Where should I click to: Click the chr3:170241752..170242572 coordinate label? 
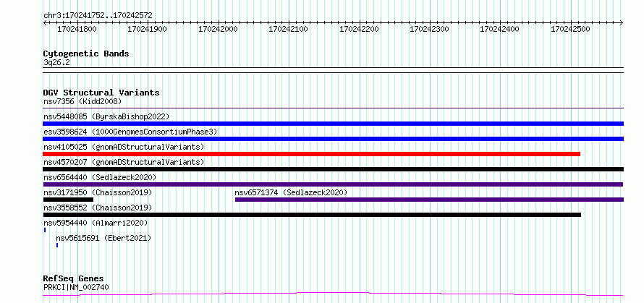(98, 16)
